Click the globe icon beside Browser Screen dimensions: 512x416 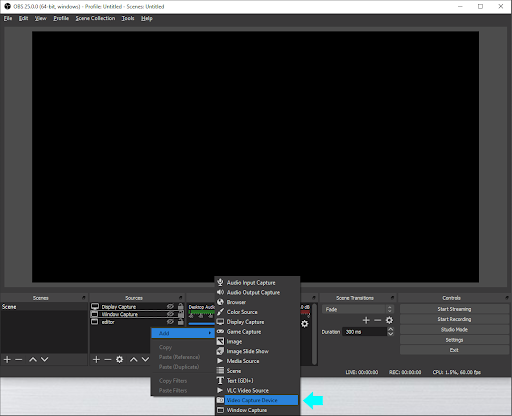220,302
